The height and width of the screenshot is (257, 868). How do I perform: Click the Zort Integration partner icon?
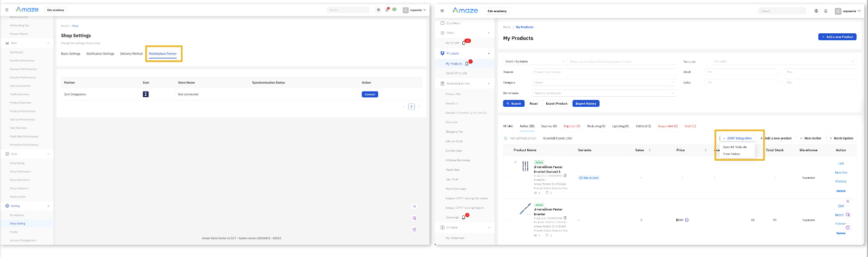(x=145, y=94)
